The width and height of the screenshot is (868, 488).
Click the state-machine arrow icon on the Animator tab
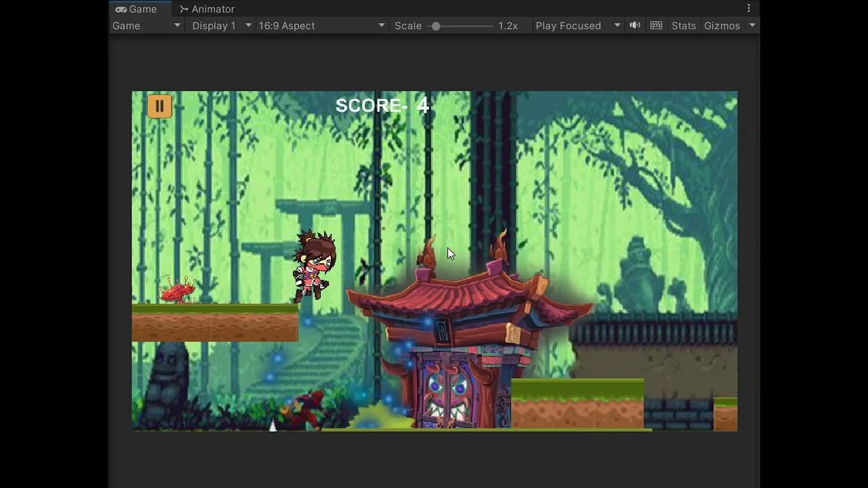tap(183, 9)
